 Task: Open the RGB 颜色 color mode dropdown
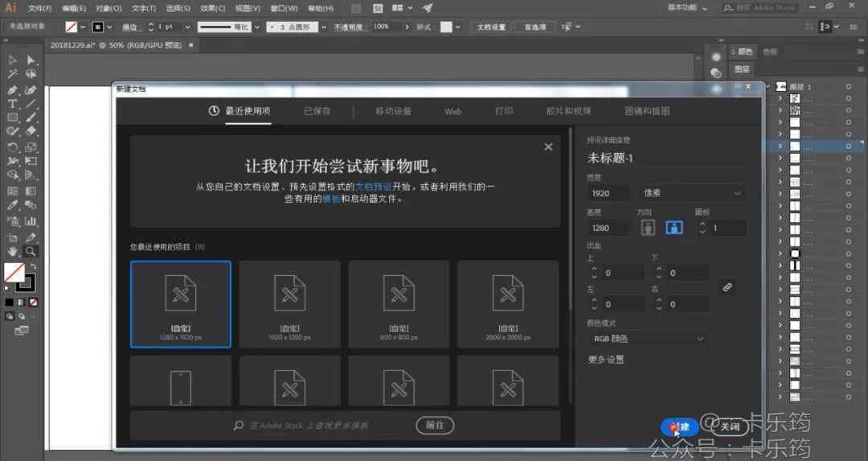pyautogui.click(x=648, y=339)
